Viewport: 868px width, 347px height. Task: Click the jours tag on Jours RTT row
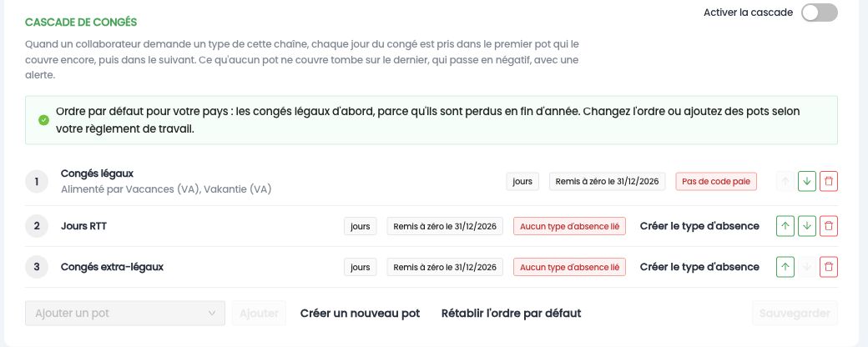pos(361,226)
